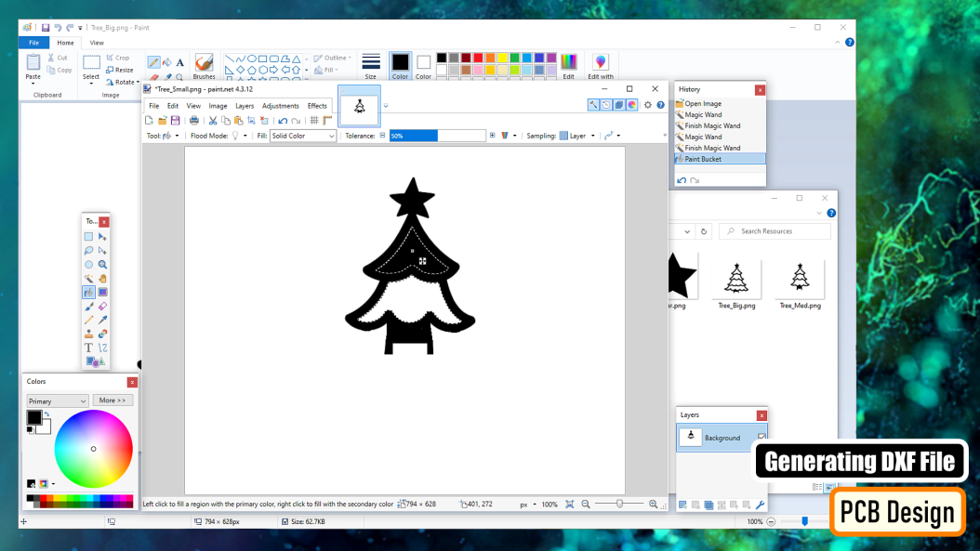Click the Tolerance slider bar

[x=437, y=136]
